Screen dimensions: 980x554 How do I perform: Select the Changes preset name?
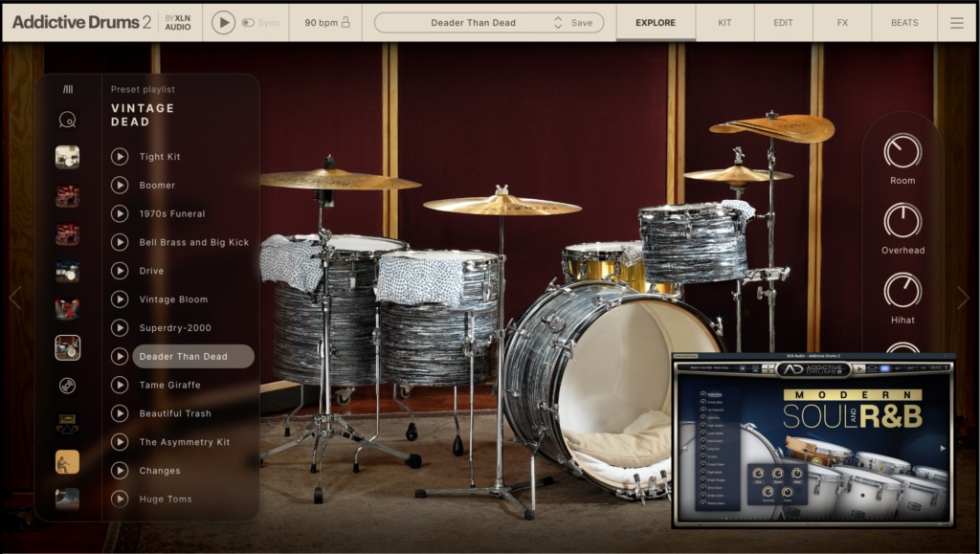160,471
